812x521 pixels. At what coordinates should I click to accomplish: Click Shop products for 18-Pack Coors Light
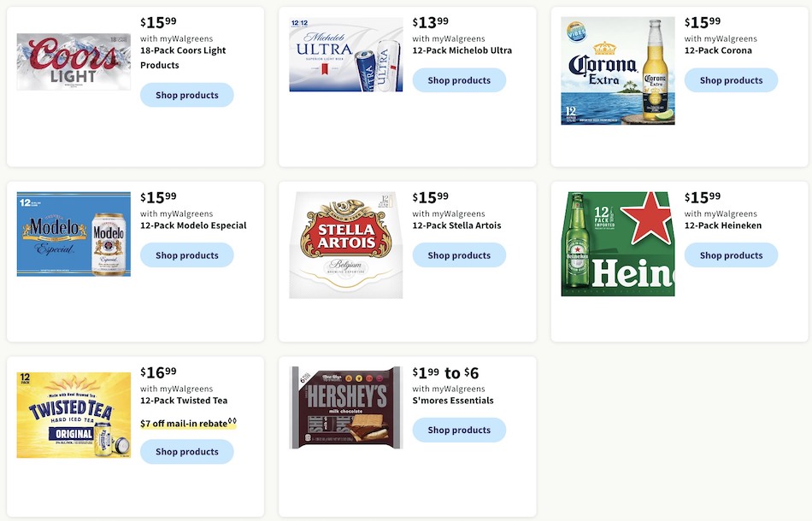[186, 95]
